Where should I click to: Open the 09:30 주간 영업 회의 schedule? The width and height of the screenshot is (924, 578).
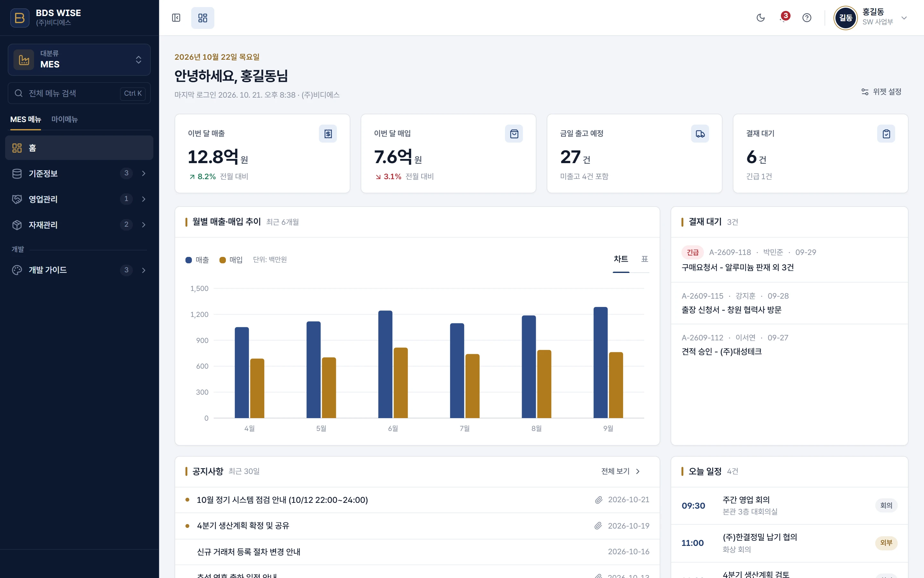pyautogui.click(x=789, y=506)
